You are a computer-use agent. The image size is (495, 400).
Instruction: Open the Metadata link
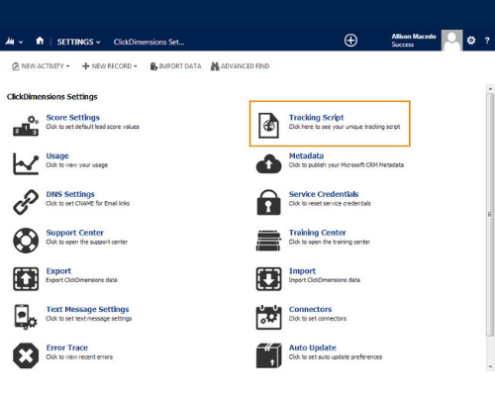(306, 156)
